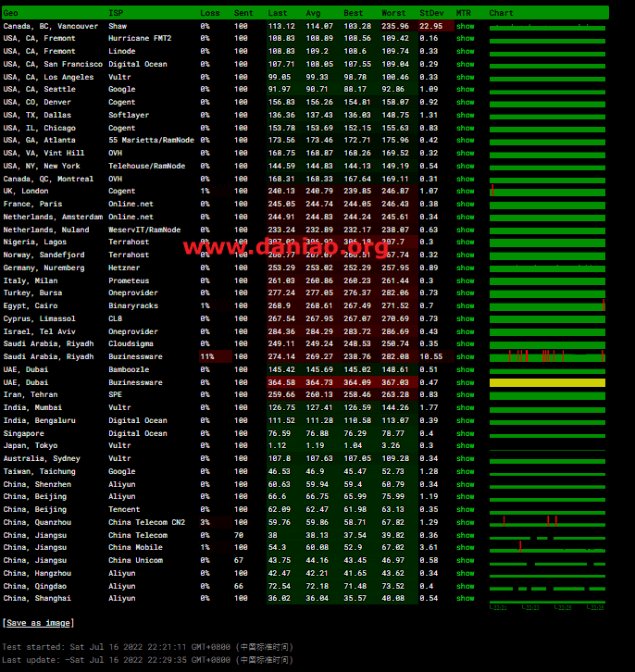This screenshot has width=635, height=672.
Task: Open MTR show link for UK, London Cogent
Action: click(465, 192)
